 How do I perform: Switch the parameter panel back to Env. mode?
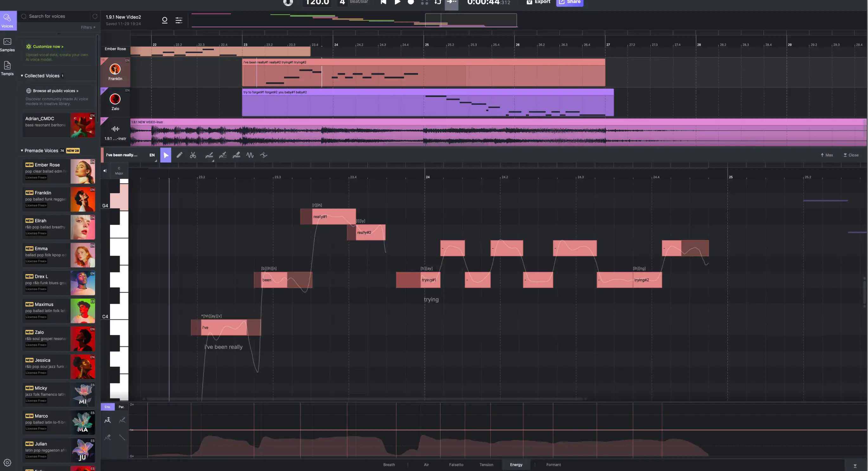(107, 407)
